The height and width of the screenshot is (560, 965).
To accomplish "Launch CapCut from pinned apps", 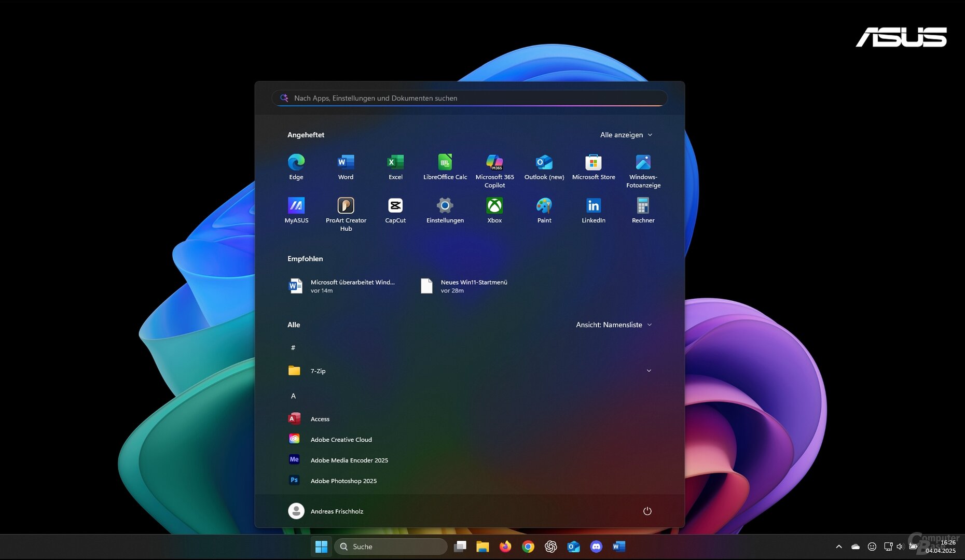I will tap(395, 211).
